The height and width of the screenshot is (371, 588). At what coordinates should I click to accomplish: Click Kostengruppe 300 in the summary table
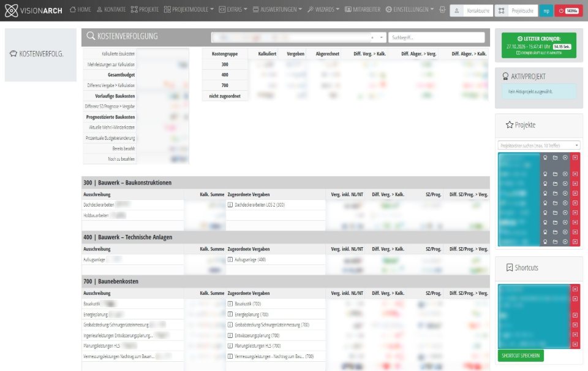(x=225, y=64)
